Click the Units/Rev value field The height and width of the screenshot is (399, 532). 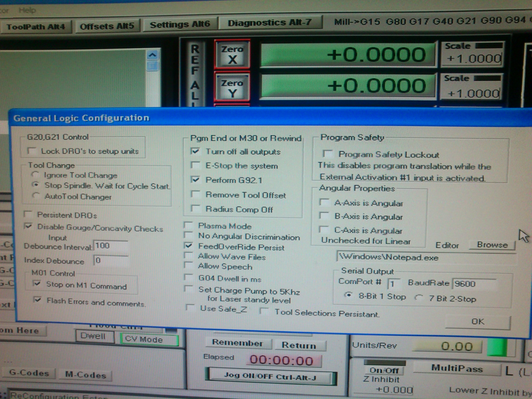pos(448,347)
